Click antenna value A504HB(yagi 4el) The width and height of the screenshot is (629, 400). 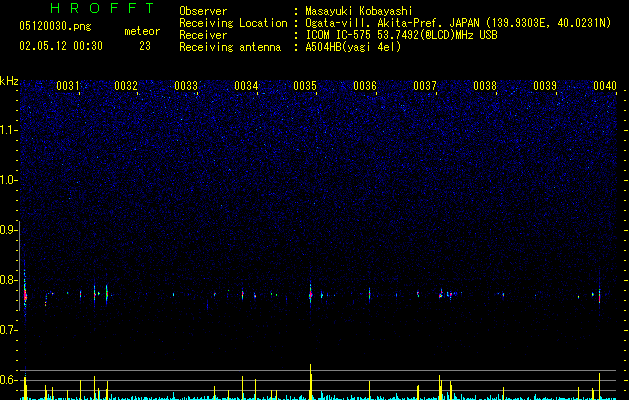[353, 47]
